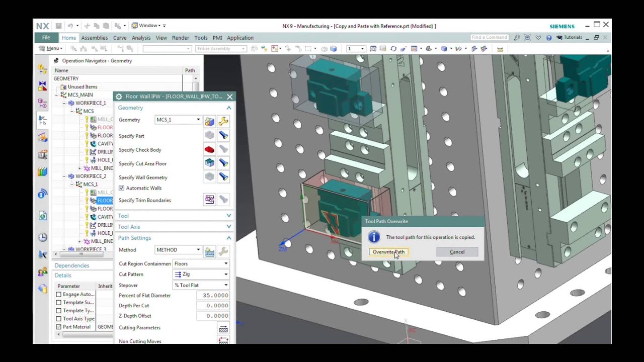Expand the Tool section
The width and height of the screenshot is (644, 362).
229,216
